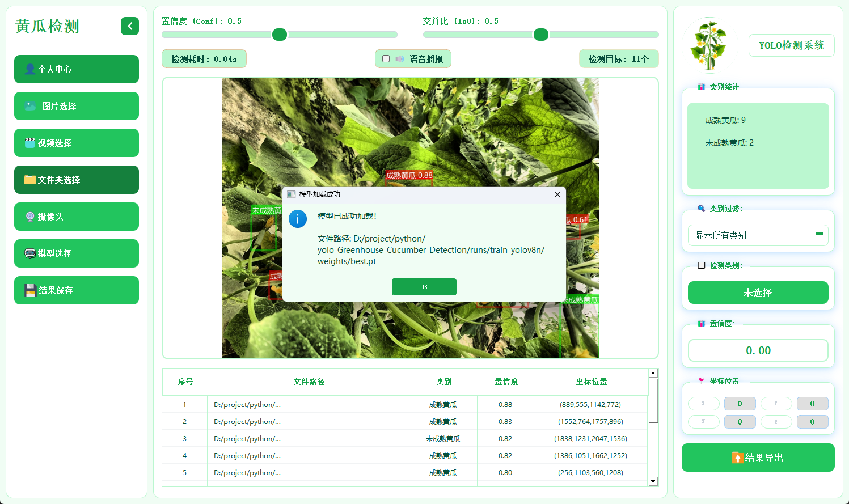This screenshot has width=849, height=504.
Task: Open 视频选择 video picker
Action: click(77, 143)
